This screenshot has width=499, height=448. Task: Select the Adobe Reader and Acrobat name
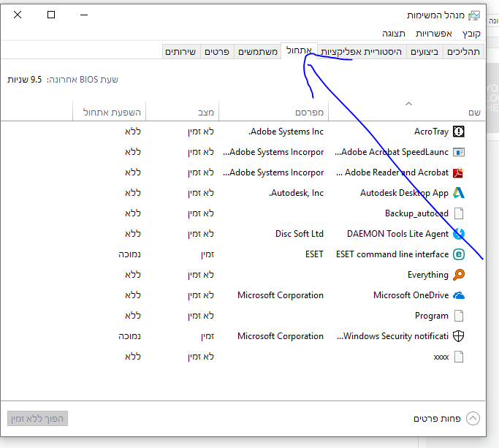[x=392, y=172]
